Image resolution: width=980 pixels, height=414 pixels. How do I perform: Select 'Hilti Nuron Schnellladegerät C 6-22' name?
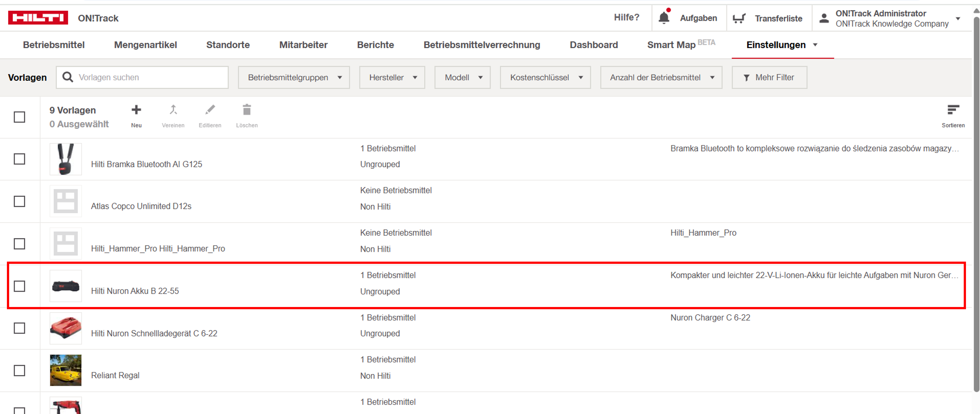pyautogui.click(x=154, y=333)
